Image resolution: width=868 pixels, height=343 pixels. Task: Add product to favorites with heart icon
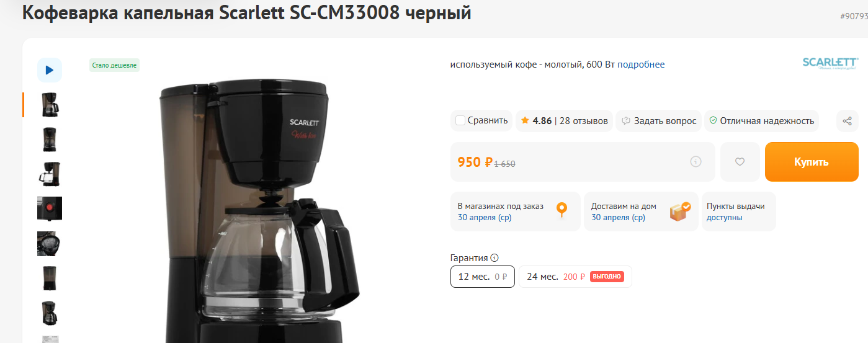click(x=740, y=162)
